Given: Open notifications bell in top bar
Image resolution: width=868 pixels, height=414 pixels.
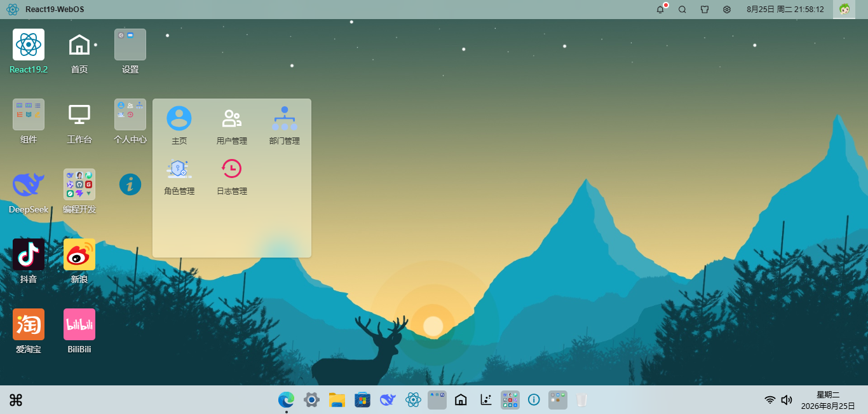Looking at the screenshot, I should (660, 10).
